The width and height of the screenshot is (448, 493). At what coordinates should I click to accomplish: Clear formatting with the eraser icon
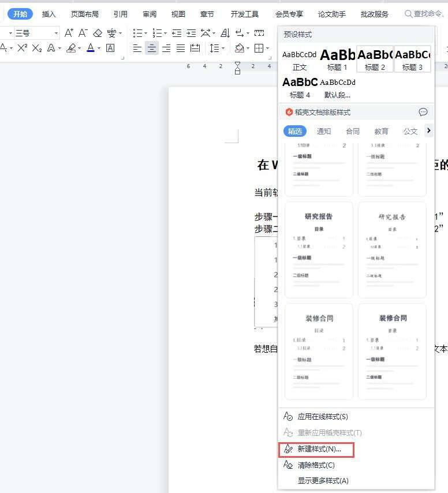coord(98,33)
